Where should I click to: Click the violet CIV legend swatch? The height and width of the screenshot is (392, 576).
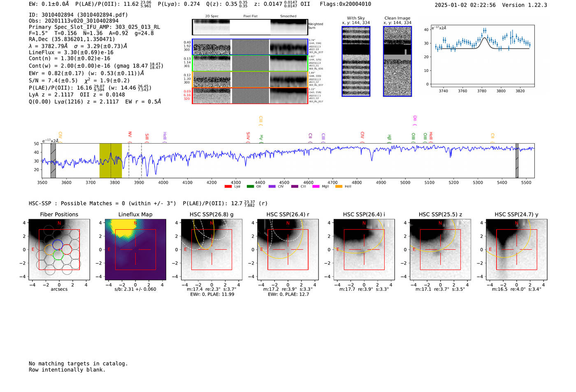tap(272, 187)
